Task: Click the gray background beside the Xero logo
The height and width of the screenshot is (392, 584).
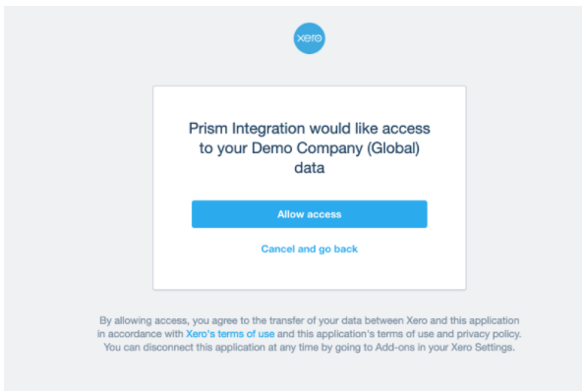Action: pyautogui.click(x=410, y=38)
